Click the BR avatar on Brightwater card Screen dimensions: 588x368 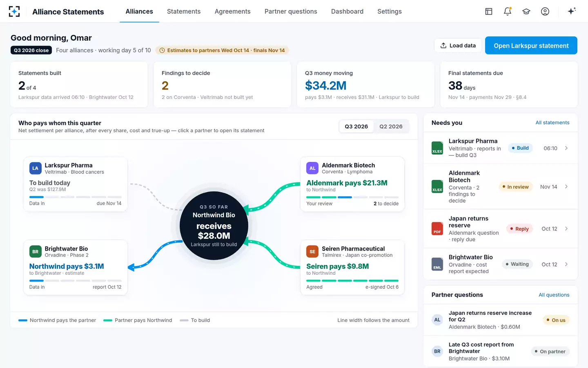36,251
